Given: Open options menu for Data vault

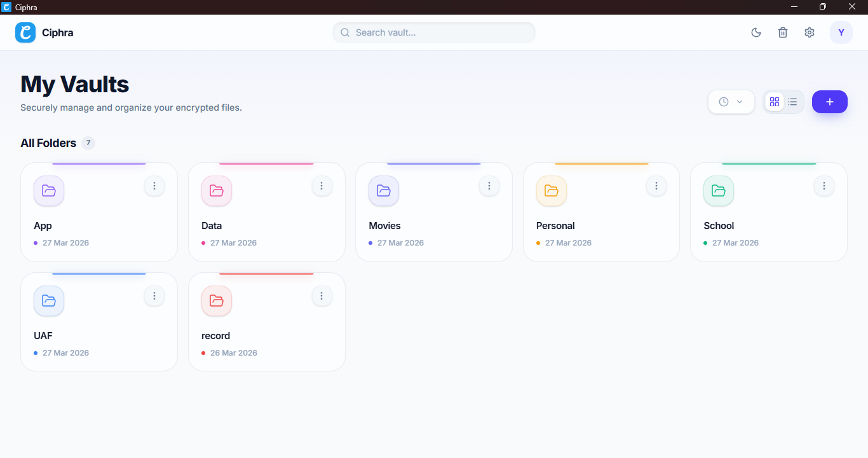Looking at the screenshot, I should [322, 186].
